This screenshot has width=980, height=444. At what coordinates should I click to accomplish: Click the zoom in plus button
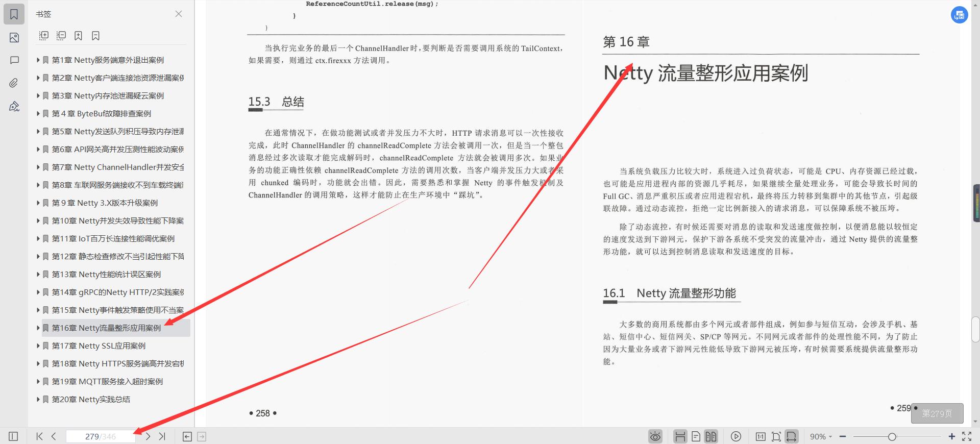952,436
